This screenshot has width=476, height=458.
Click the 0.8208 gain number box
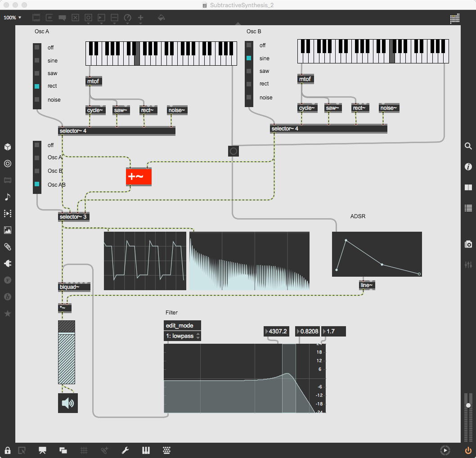[308, 331]
